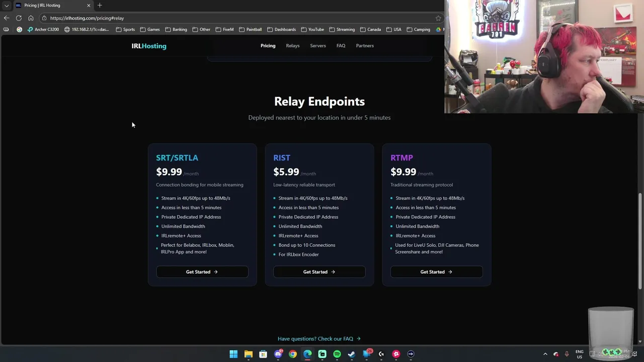The image size is (644, 362).
Task: Open Google Chrome from the taskbar
Action: click(293, 354)
